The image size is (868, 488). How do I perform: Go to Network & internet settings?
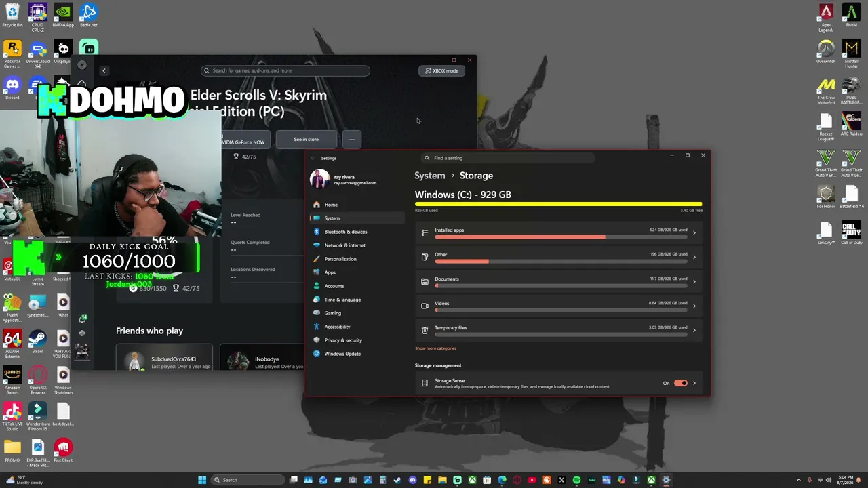pos(357,245)
